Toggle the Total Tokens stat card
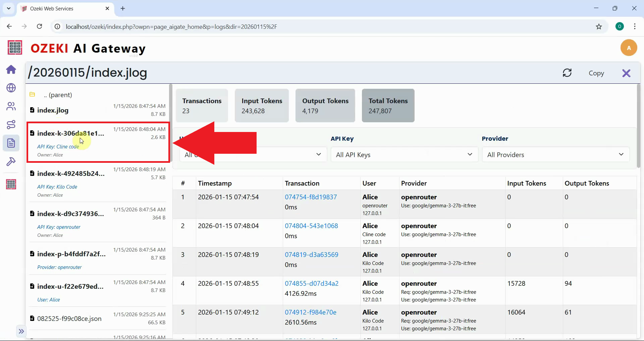This screenshot has width=644, height=341. pos(388,105)
